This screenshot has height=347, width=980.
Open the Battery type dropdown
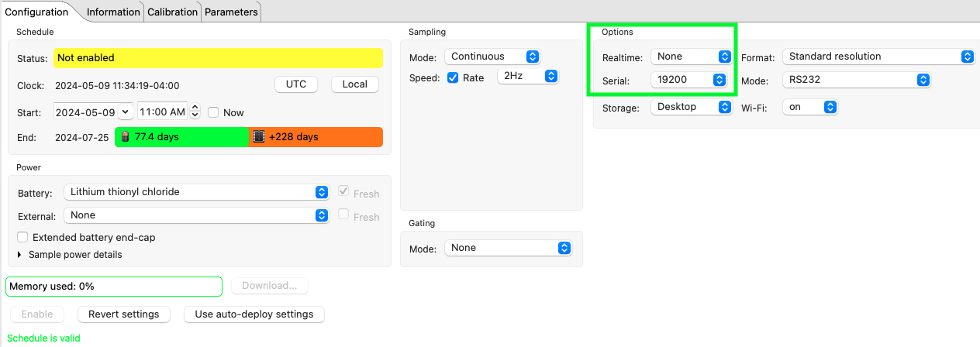coord(197,192)
